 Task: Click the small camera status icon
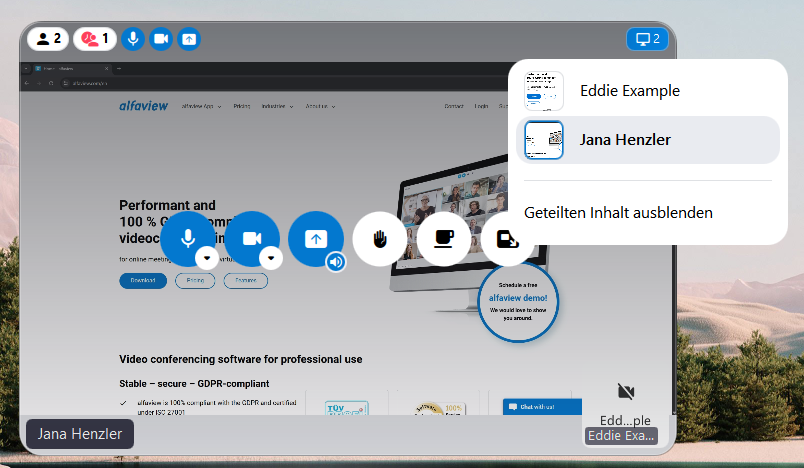tap(161, 39)
